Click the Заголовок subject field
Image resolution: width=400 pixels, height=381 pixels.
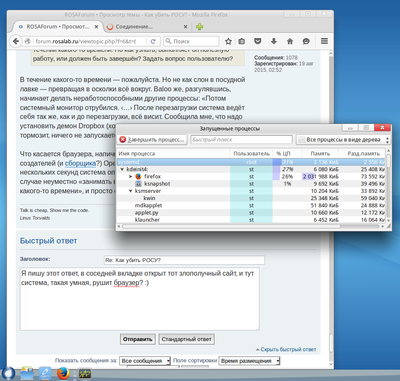[184, 260]
